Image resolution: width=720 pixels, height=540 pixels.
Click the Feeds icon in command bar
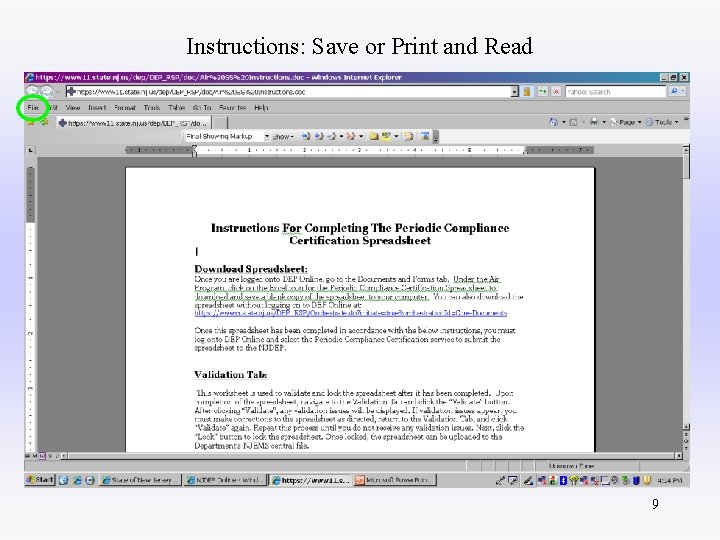pos(573,122)
